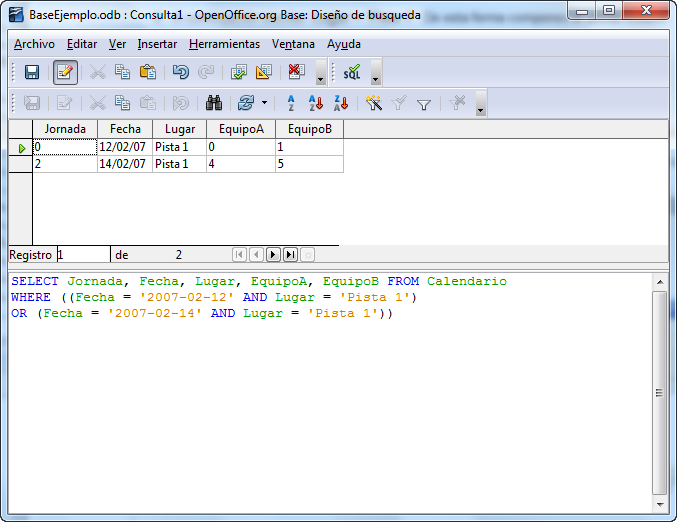Clear the query with red X icon
The image size is (677, 522).
(x=296, y=72)
